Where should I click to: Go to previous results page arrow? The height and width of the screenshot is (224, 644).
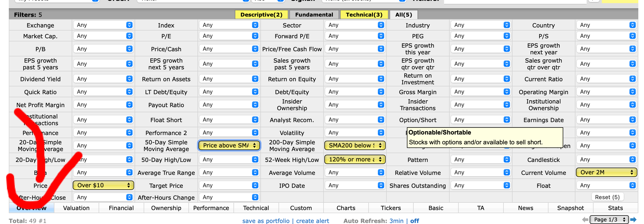click(585, 220)
